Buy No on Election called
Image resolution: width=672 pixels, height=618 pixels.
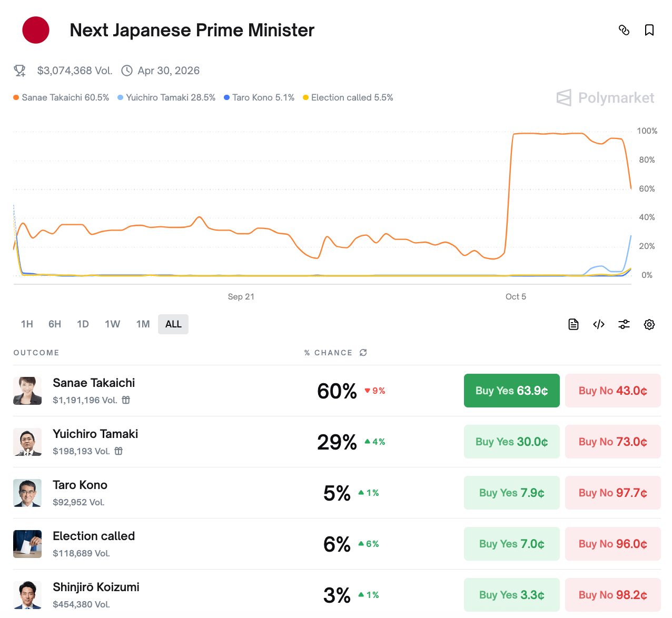[x=612, y=544]
